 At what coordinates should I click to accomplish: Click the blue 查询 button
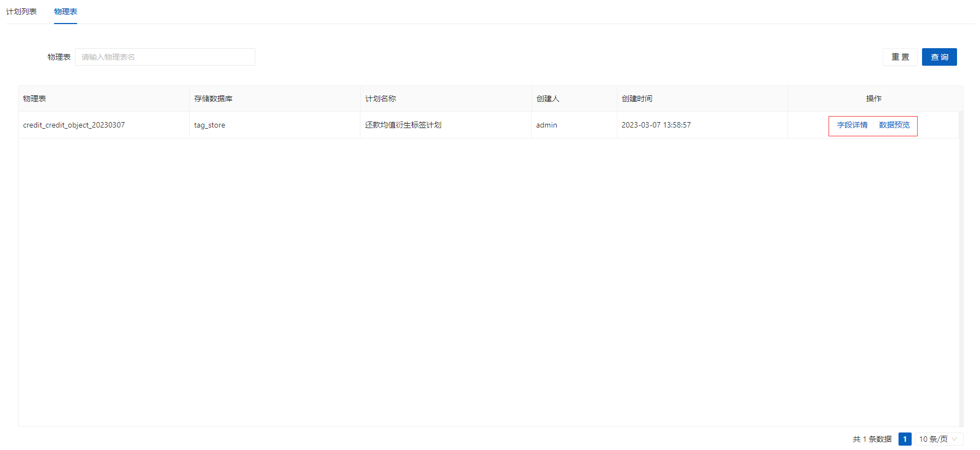[939, 57]
